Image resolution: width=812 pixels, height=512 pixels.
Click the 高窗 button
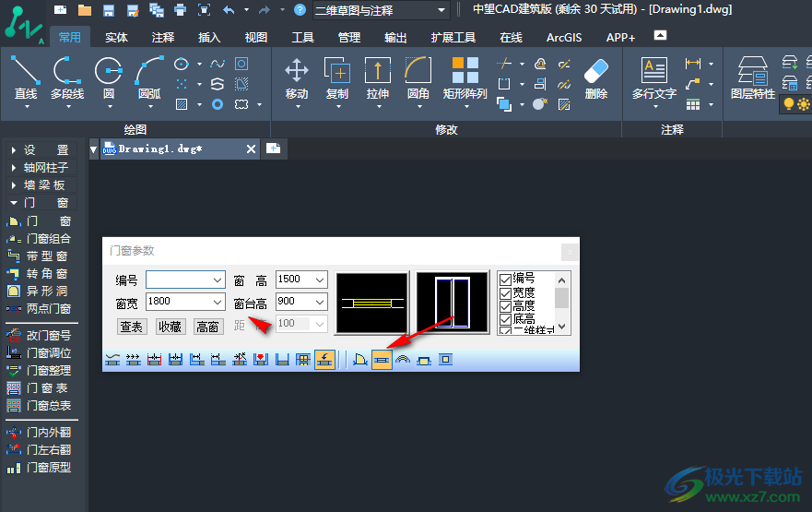pyautogui.click(x=208, y=327)
